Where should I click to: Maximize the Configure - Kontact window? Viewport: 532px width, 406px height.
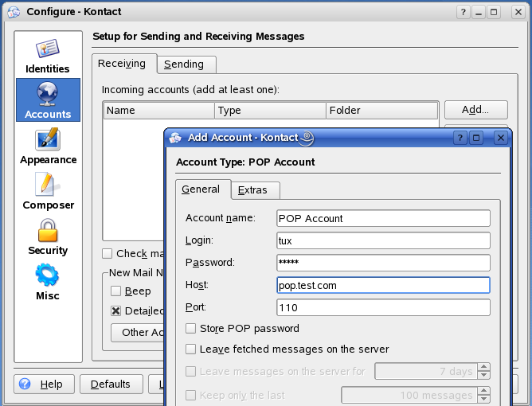click(x=494, y=12)
